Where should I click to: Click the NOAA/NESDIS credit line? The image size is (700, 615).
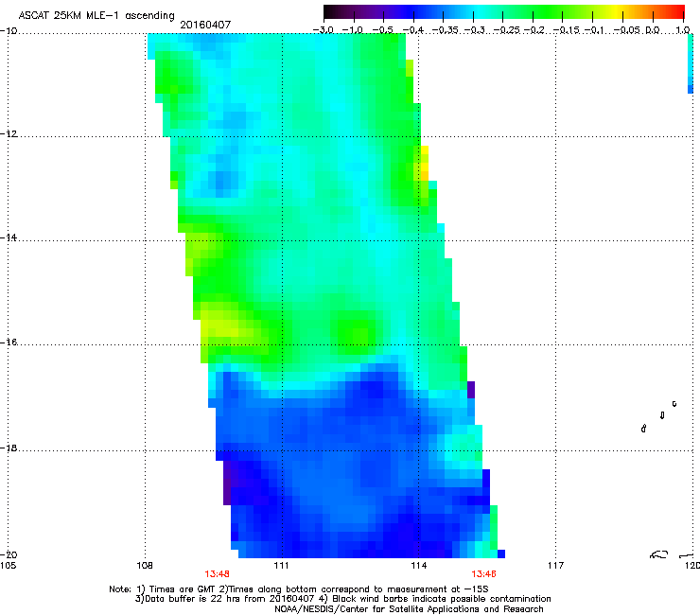click(409, 609)
